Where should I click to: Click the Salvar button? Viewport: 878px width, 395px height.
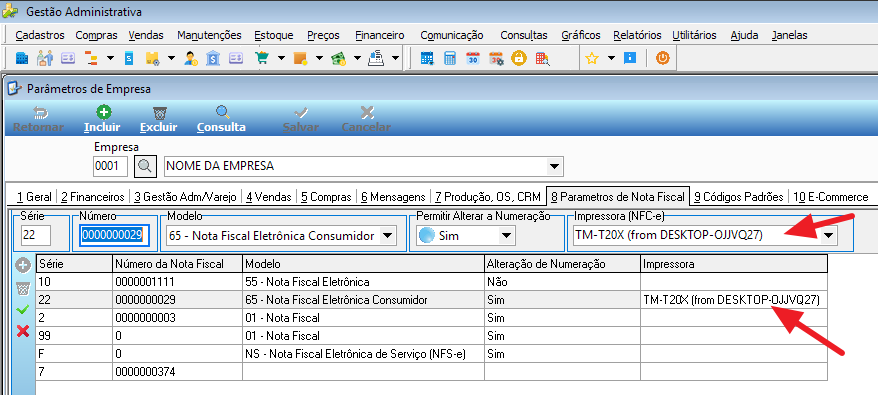pyautogui.click(x=301, y=119)
